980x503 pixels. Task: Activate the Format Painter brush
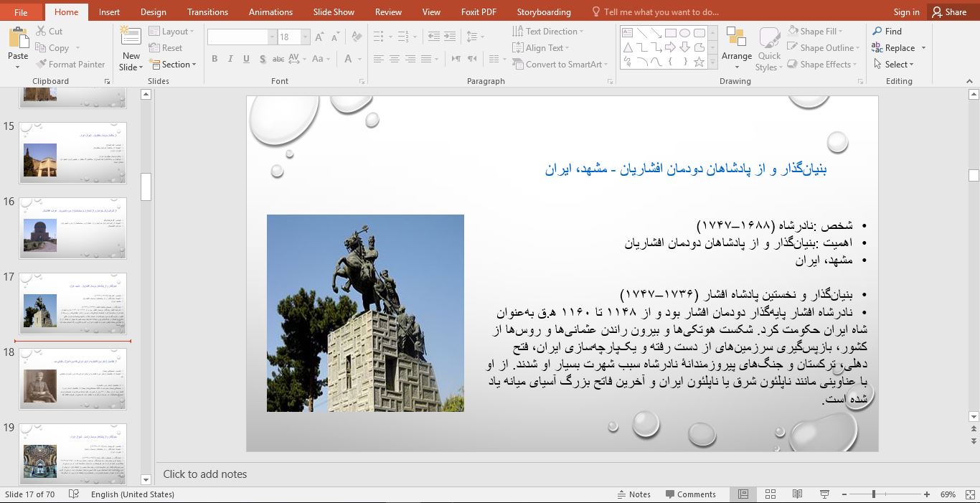coord(71,65)
